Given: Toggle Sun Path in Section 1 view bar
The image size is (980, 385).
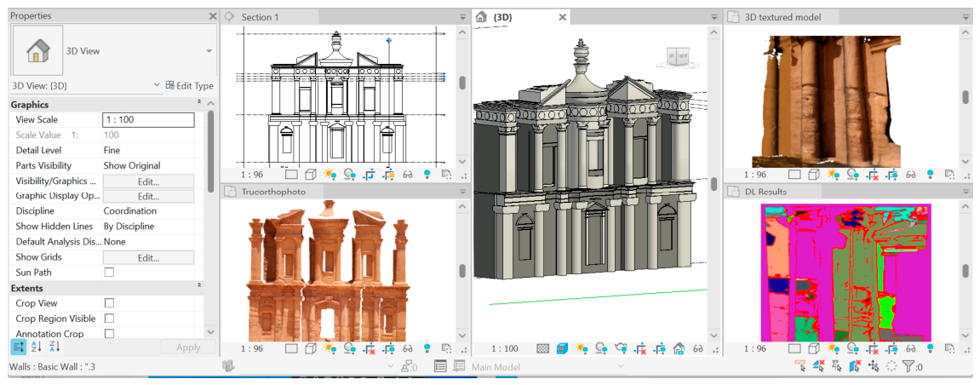Looking at the screenshot, I should (330, 175).
